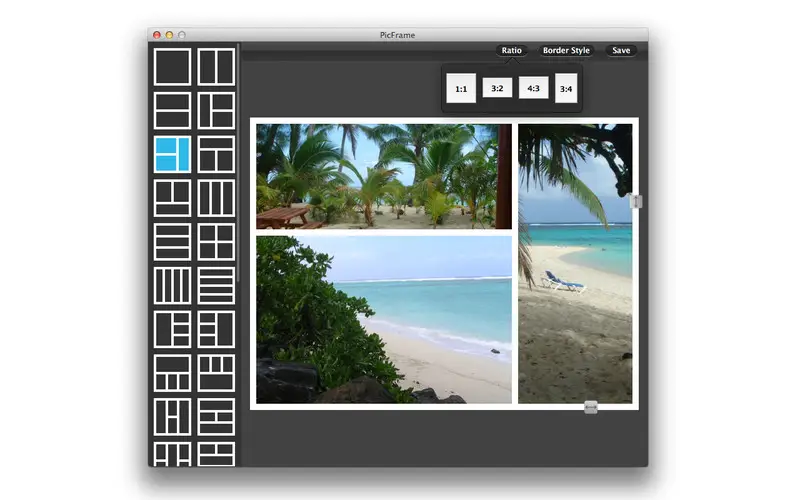Choose layout with two top, wide bottom
The height and width of the screenshot is (500, 800).
click(x=172, y=197)
